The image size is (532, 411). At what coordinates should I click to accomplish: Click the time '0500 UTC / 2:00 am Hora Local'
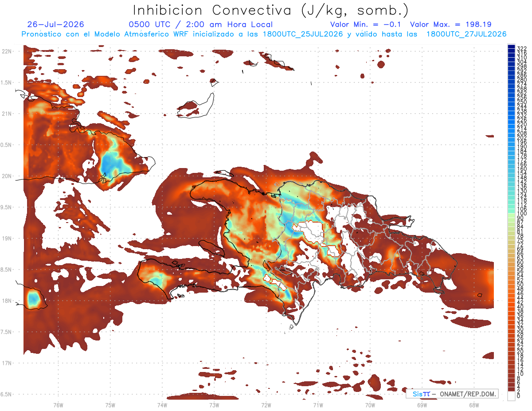[200, 24]
